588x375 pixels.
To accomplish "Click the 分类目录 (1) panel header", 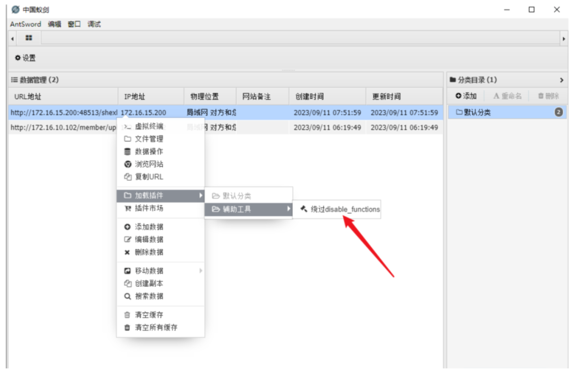I will click(x=507, y=80).
